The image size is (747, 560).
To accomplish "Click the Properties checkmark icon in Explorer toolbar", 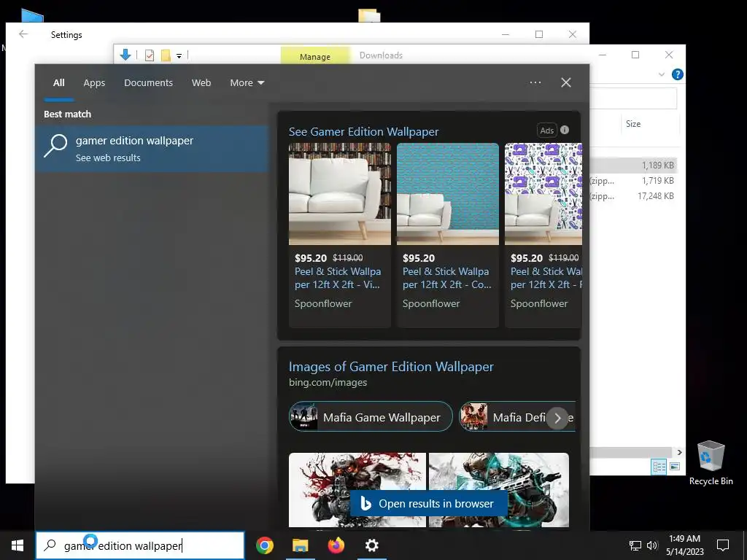I will (x=150, y=55).
